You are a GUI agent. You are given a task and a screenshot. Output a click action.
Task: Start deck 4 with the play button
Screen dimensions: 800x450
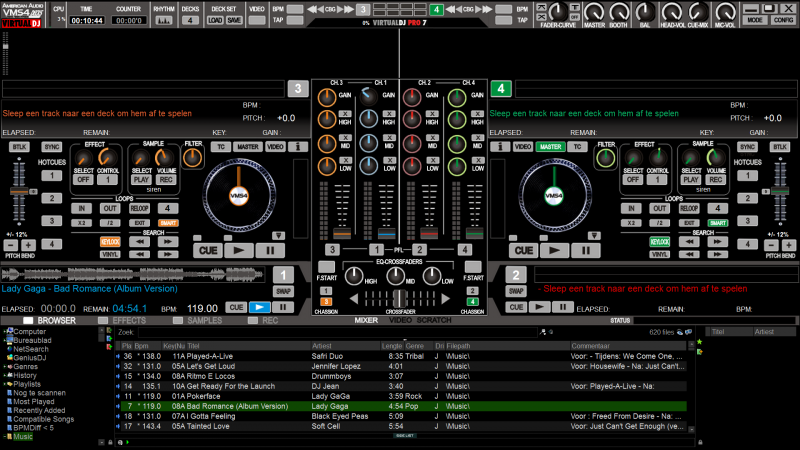click(555, 251)
